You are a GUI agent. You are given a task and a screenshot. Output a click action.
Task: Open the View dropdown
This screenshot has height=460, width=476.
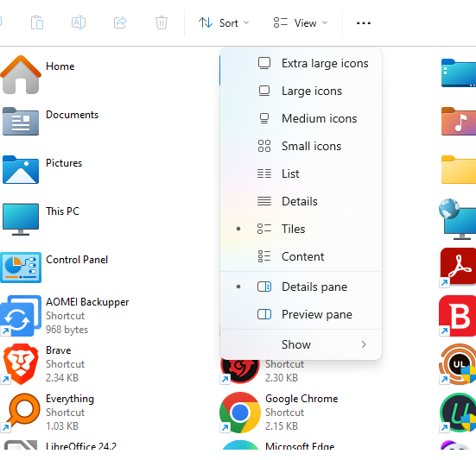point(301,23)
